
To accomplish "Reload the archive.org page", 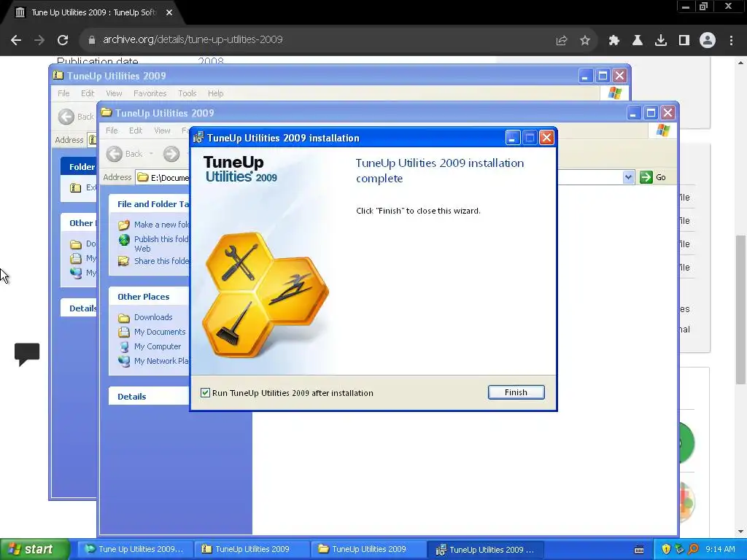I will click(63, 40).
